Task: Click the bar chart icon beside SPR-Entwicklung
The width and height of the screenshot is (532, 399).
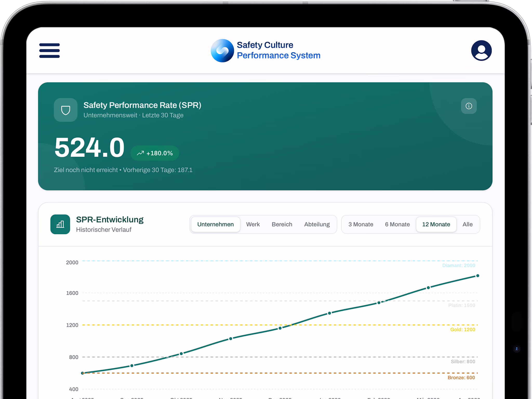Action: [60, 224]
